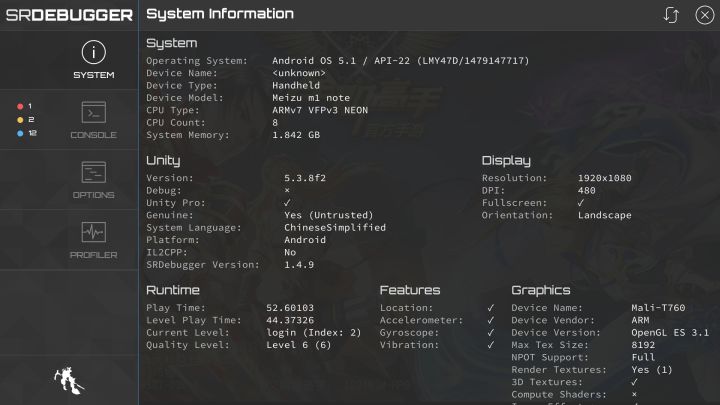
Task: Open the Options tab icon
Action: pyautogui.click(x=94, y=172)
